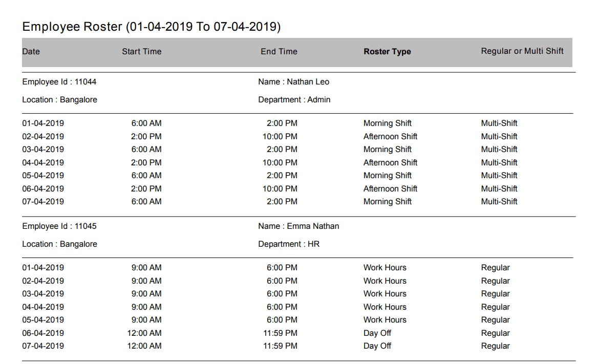Select Day Off in Emma's 06-04-2019 row
597x364 pixels.
[377, 333]
